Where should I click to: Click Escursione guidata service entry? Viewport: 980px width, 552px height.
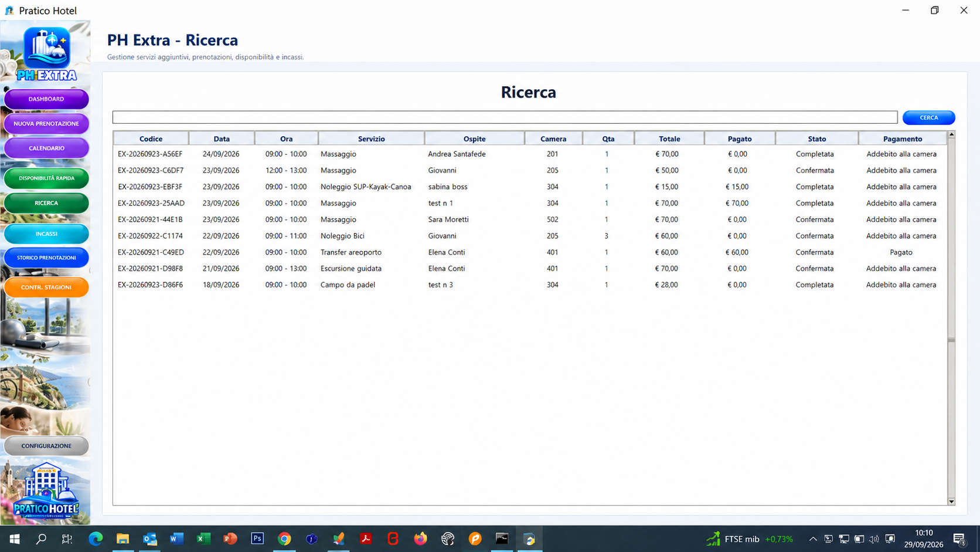351,269
